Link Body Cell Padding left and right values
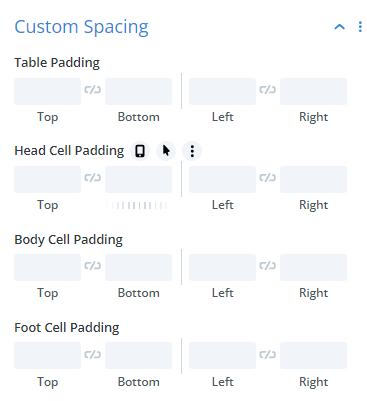The image size is (367, 401). tap(268, 266)
